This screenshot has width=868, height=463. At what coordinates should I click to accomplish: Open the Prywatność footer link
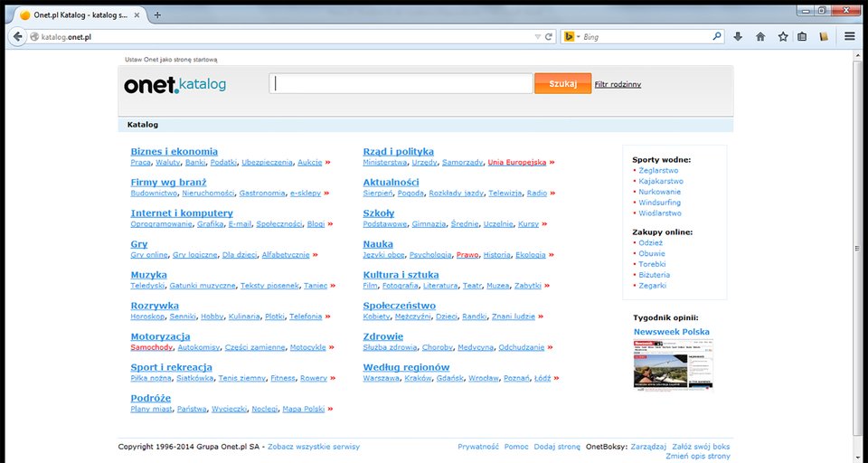[478, 447]
